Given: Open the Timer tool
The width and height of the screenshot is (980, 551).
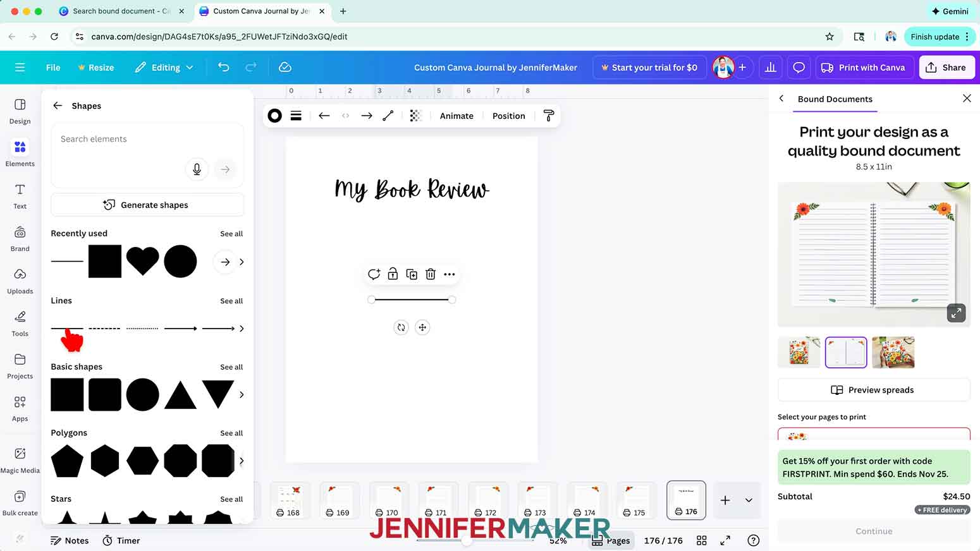Looking at the screenshot, I should tap(121, 540).
